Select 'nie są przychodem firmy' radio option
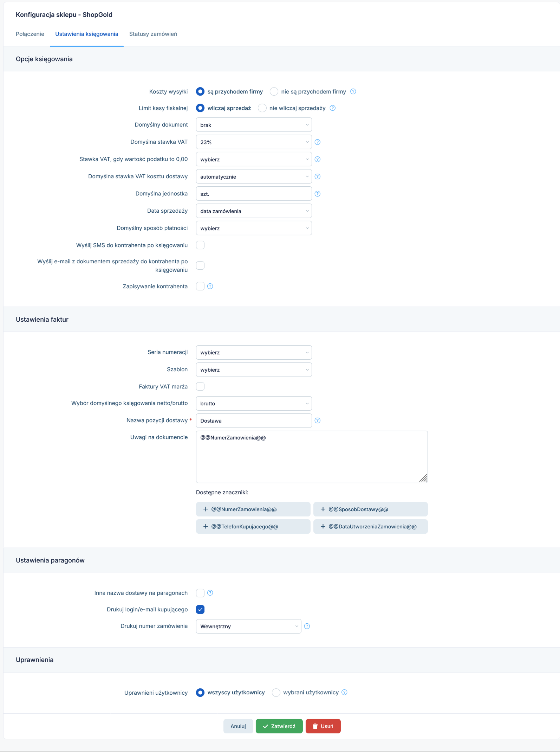The width and height of the screenshot is (560, 752). point(274,91)
